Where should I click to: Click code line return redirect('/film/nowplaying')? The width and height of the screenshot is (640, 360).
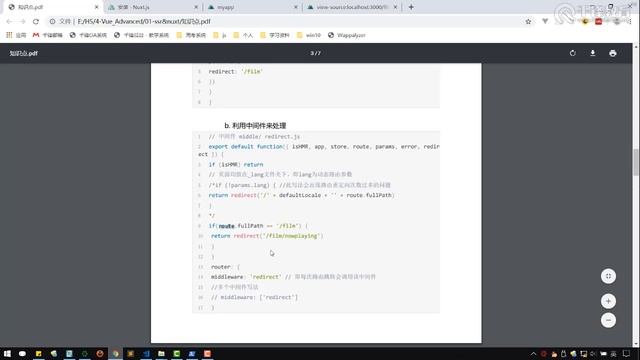click(x=267, y=236)
